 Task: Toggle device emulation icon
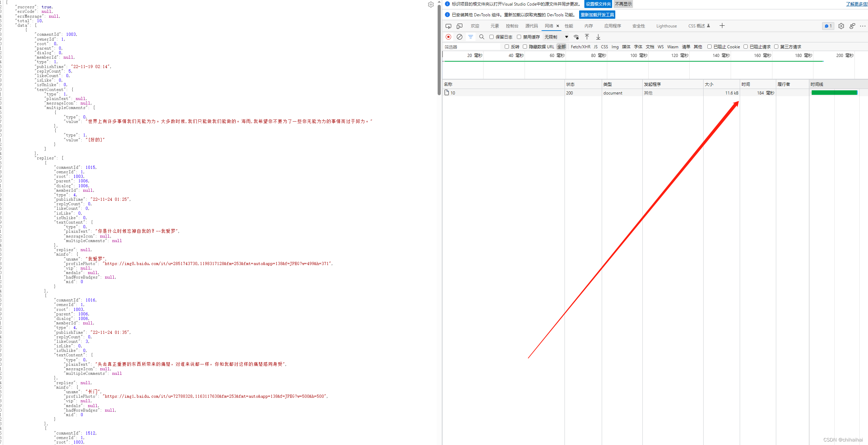pos(460,26)
